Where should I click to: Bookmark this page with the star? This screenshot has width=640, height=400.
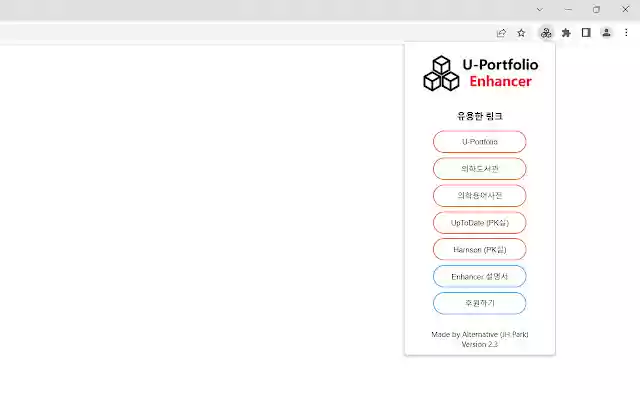[x=521, y=33]
